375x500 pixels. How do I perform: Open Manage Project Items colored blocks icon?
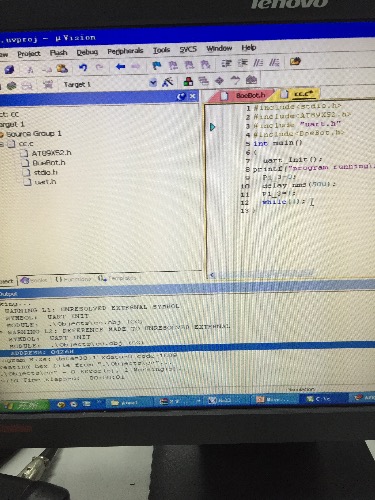pyautogui.click(x=188, y=81)
